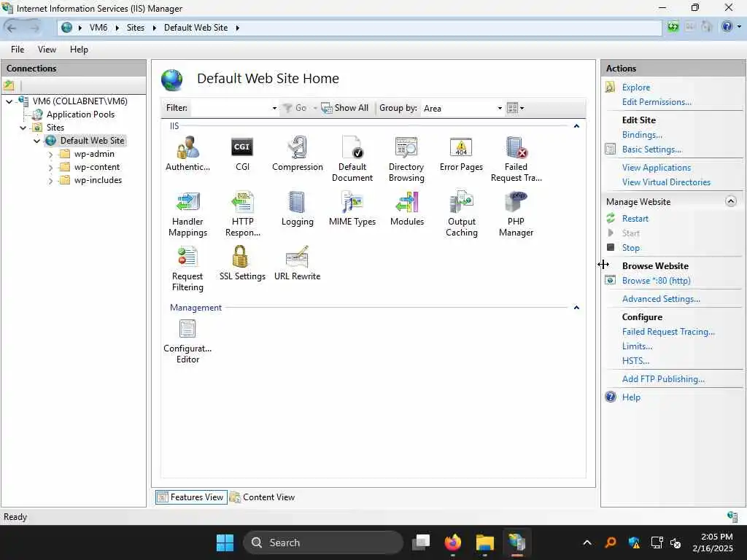Switch to Features View tab

point(191,497)
